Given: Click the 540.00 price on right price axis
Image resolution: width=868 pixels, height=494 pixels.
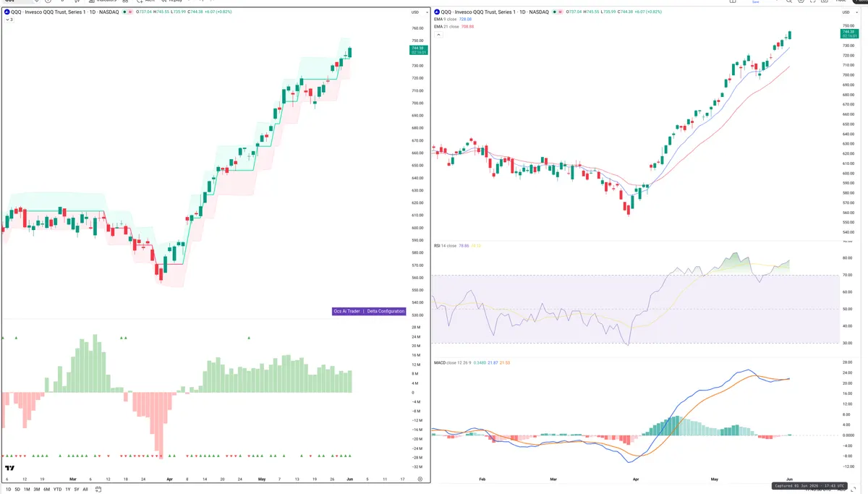Looking at the screenshot, I should [848, 232].
